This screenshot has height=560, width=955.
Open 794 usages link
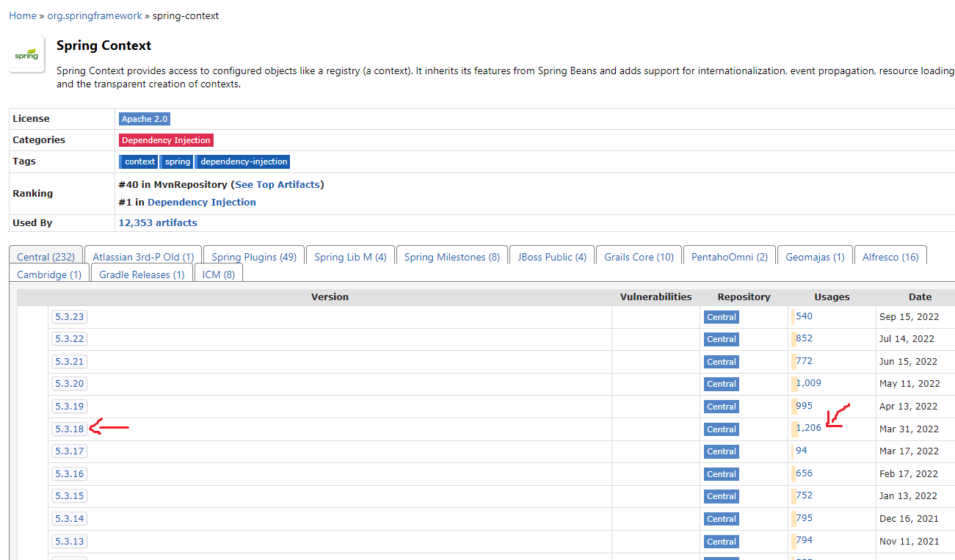(x=804, y=540)
